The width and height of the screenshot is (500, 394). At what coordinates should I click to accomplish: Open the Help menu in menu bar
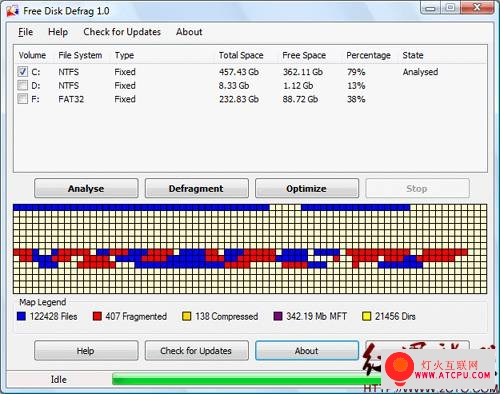[58, 32]
